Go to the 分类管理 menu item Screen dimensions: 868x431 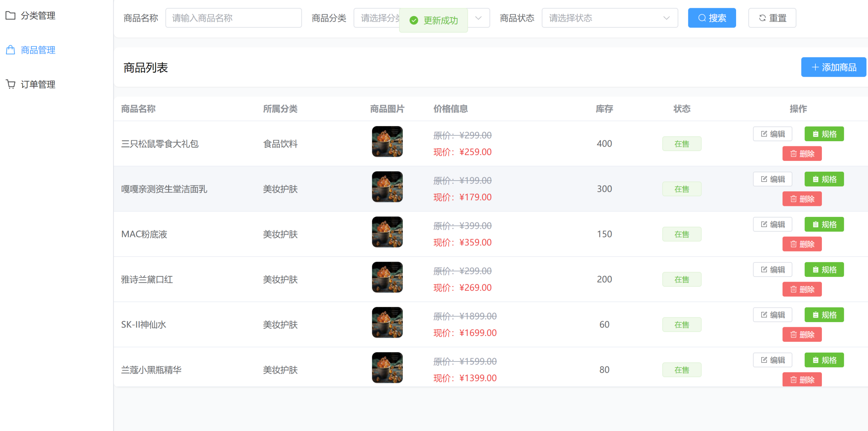click(38, 16)
